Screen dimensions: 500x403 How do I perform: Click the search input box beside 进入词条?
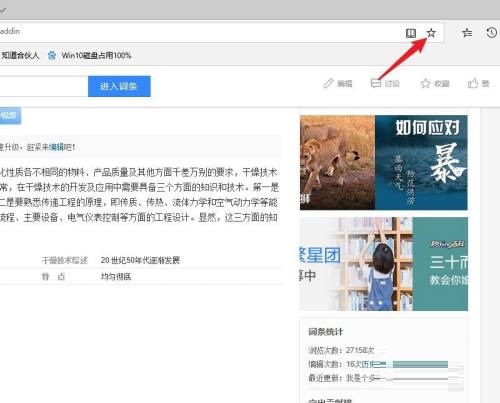point(44,86)
